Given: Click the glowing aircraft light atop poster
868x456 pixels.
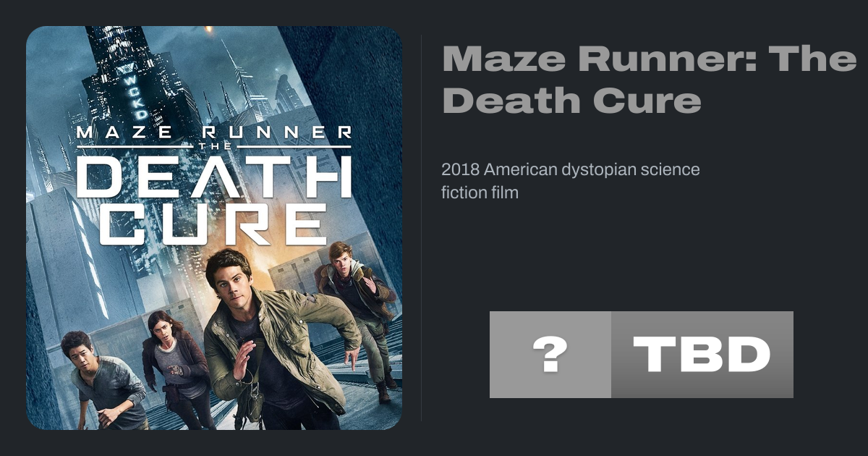Looking at the screenshot, I should 209,29.
